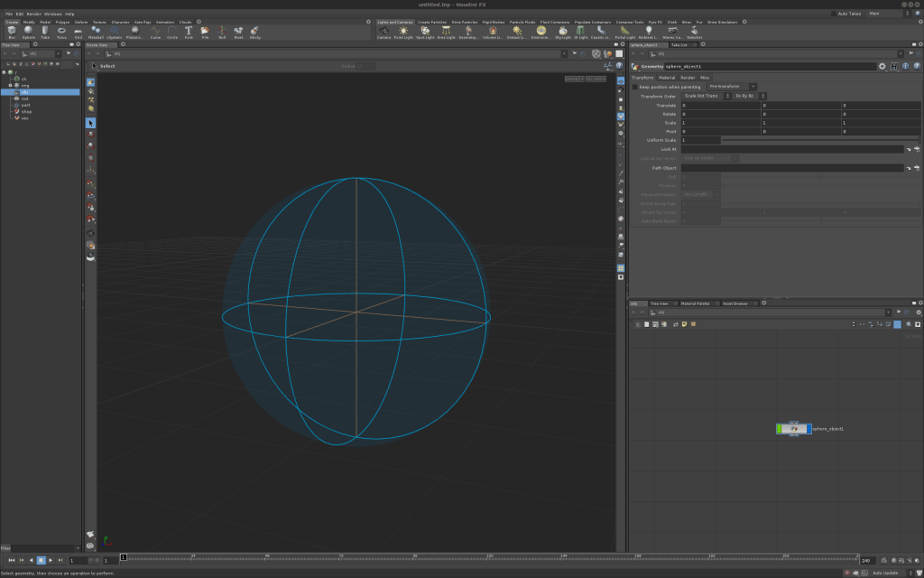Create an L-System from the shelf
The image size is (924, 578).
114,32
